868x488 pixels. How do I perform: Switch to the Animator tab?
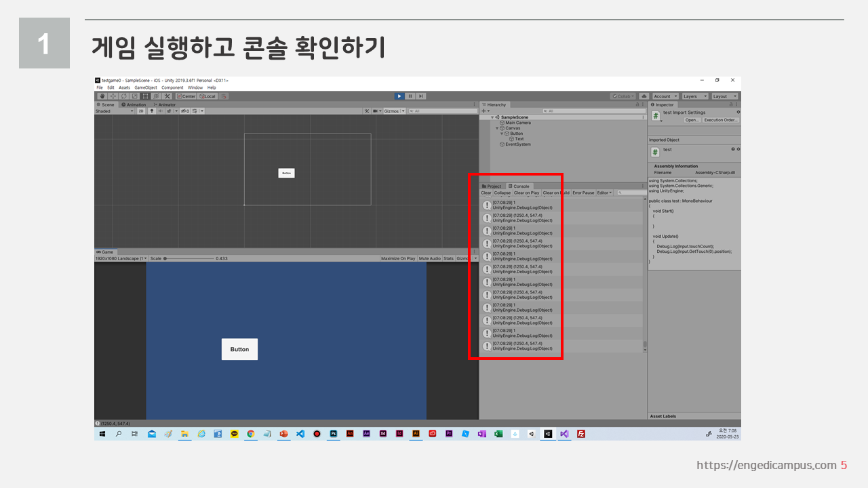[165, 104]
